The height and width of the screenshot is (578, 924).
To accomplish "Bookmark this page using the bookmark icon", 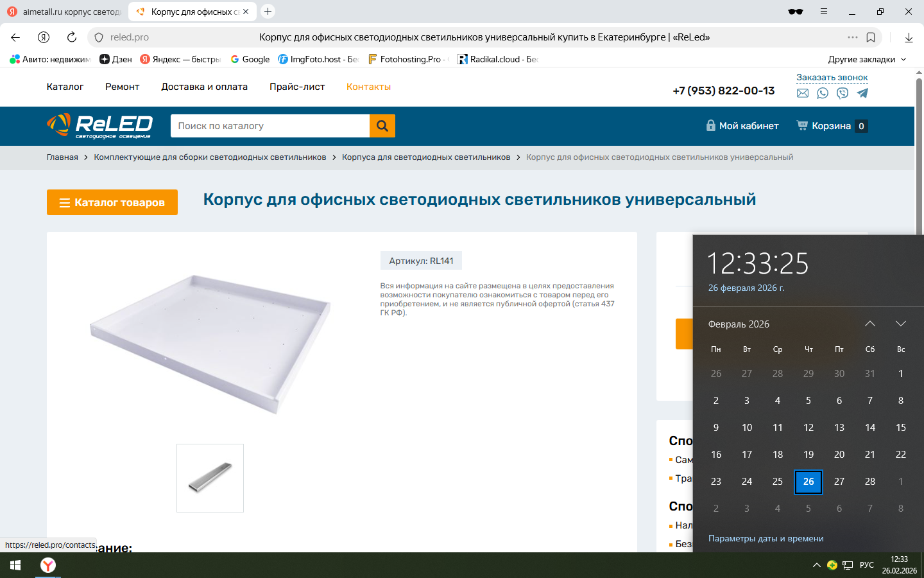I will (871, 37).
